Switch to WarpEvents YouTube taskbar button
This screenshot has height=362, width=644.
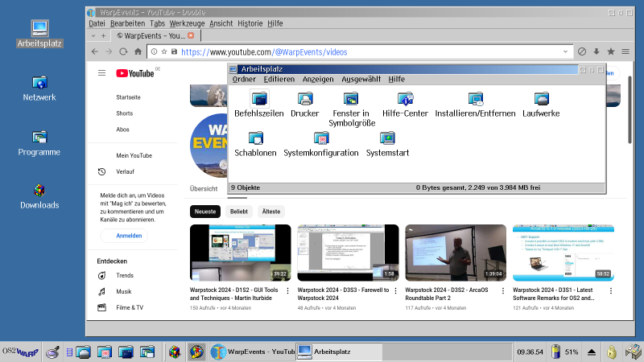point(253,352)
